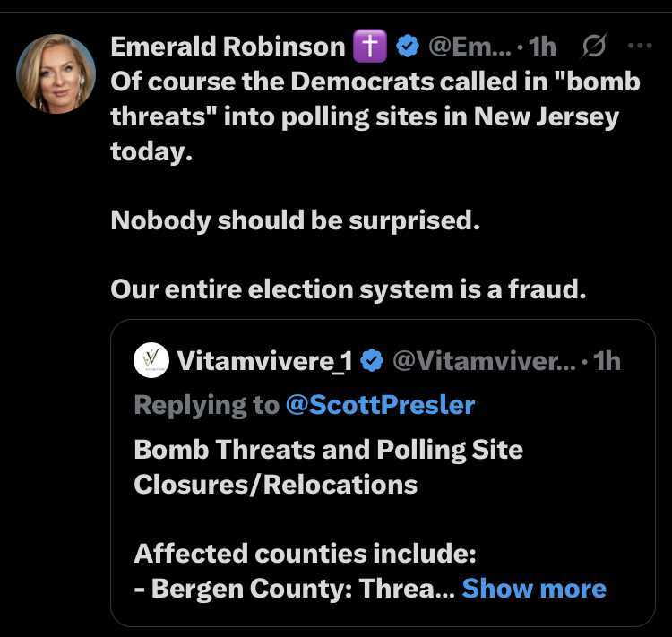Open the @ScottPresler mention link
This screenshot has width=672, height=637.
click(x=379, y=405)
